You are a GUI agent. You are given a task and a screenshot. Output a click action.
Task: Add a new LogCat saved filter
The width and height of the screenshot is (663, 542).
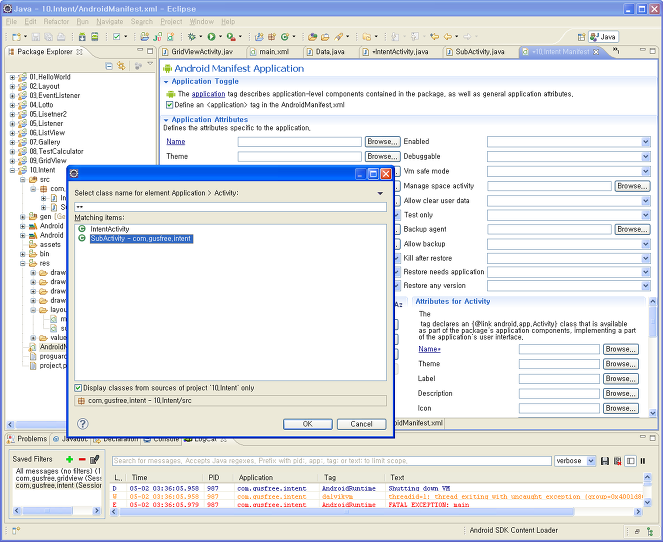[x=70, y=459]
